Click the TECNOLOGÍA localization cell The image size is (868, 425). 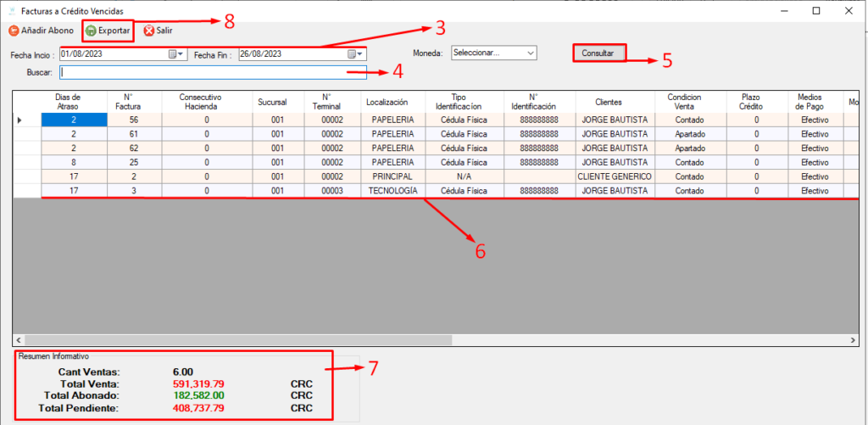pos(391,191)
